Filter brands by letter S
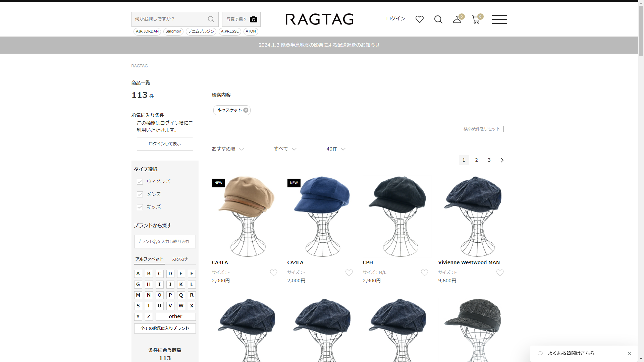Image resolution: width=644 pixels, height=362 pixels. pyautogui.click(x=138, y=306)
